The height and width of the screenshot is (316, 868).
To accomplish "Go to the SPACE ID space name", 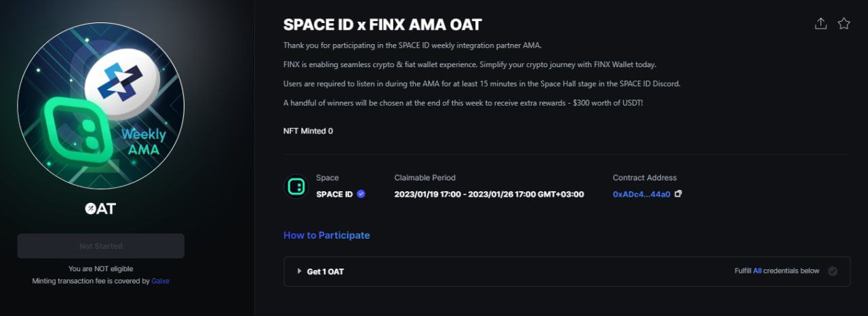I will coord(334,194).
